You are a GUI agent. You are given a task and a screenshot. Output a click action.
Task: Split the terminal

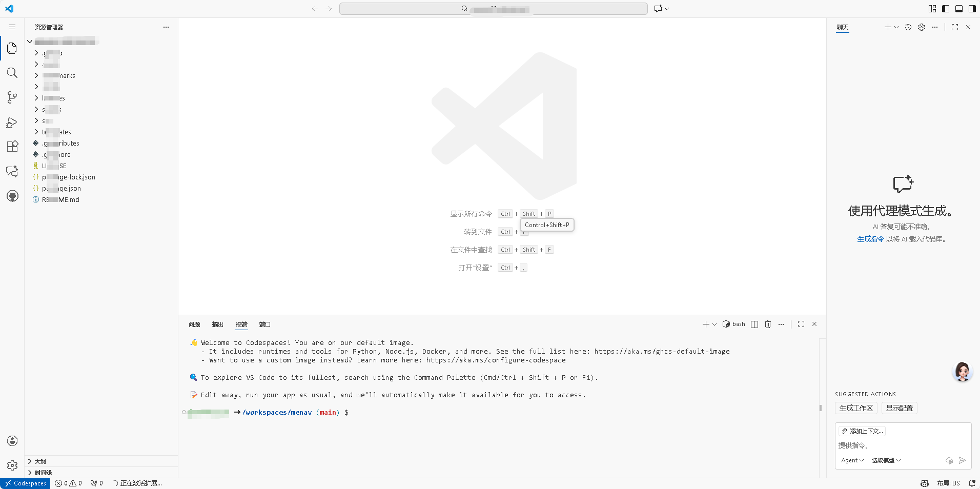(754, 324)
